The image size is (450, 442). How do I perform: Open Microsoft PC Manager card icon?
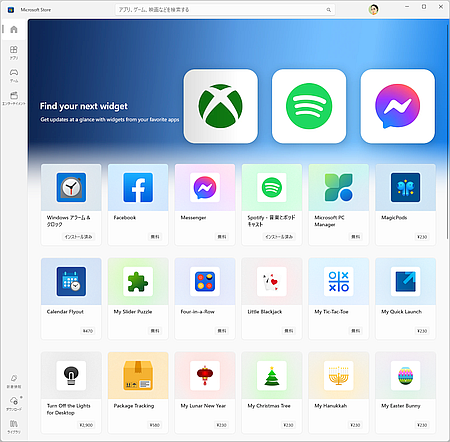[339, 187]
